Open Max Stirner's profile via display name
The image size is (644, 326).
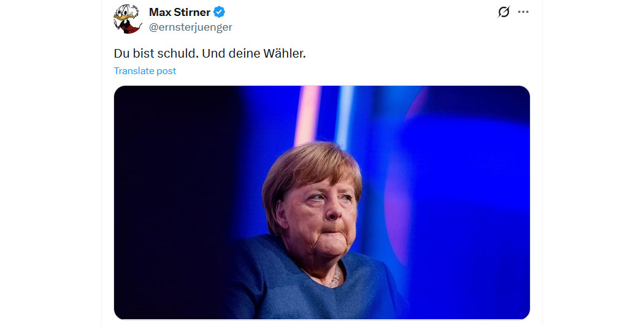180,12
